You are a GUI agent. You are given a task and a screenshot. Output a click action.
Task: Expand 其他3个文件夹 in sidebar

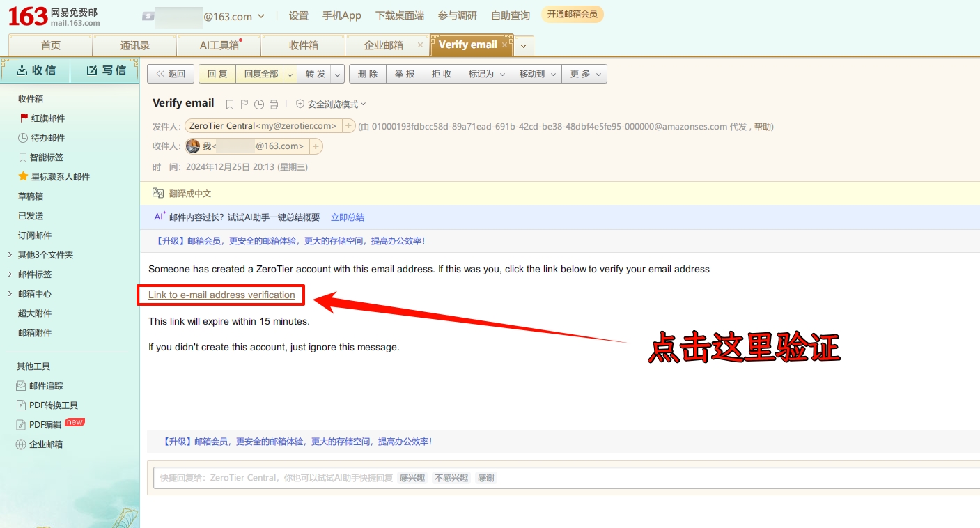10,255
